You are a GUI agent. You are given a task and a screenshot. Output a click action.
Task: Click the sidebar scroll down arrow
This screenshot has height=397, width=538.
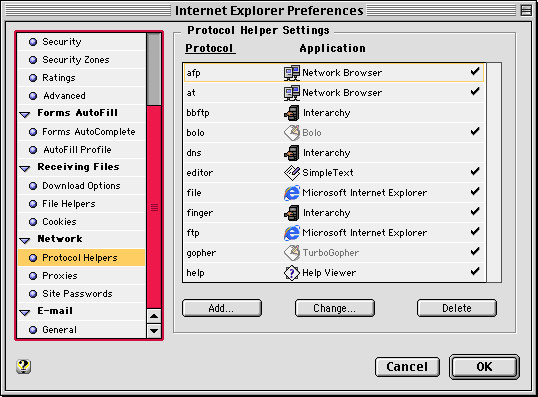click(154, 331)
